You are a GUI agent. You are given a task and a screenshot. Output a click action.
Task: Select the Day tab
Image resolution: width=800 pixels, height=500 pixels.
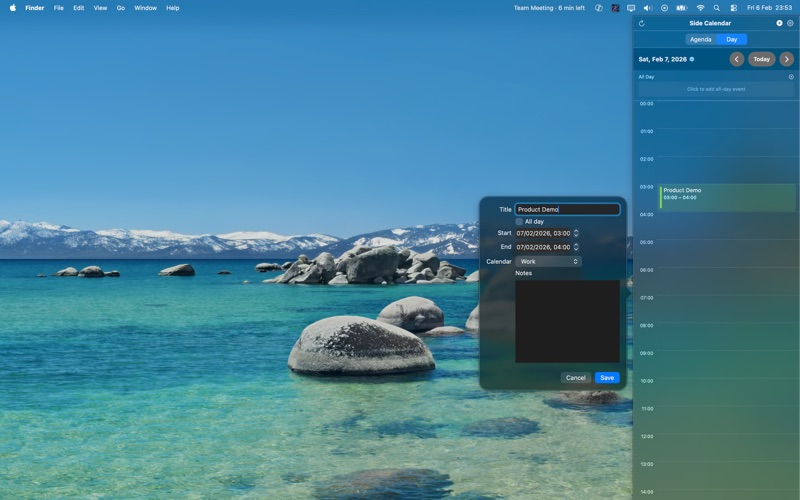[x=732, y=39]
